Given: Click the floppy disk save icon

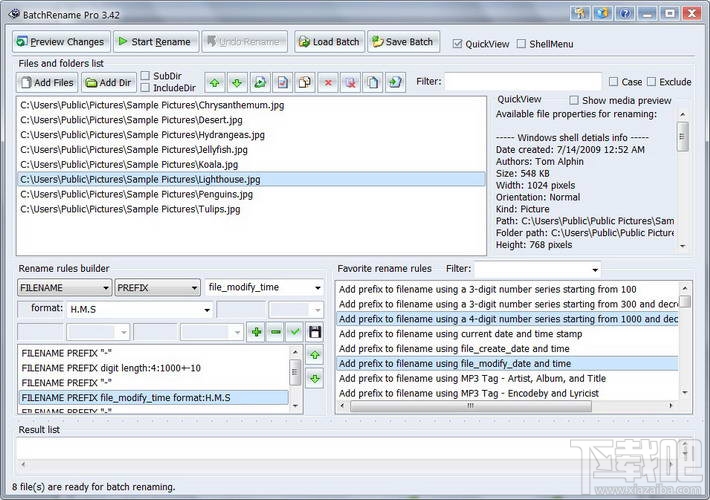Looking at the screenshot, I should pyautogui.click(x=315, y=332).
